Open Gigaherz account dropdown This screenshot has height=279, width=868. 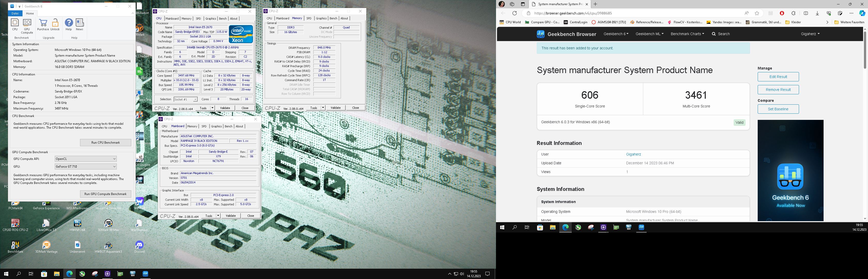pyautogui.click(x=810, y=34)
